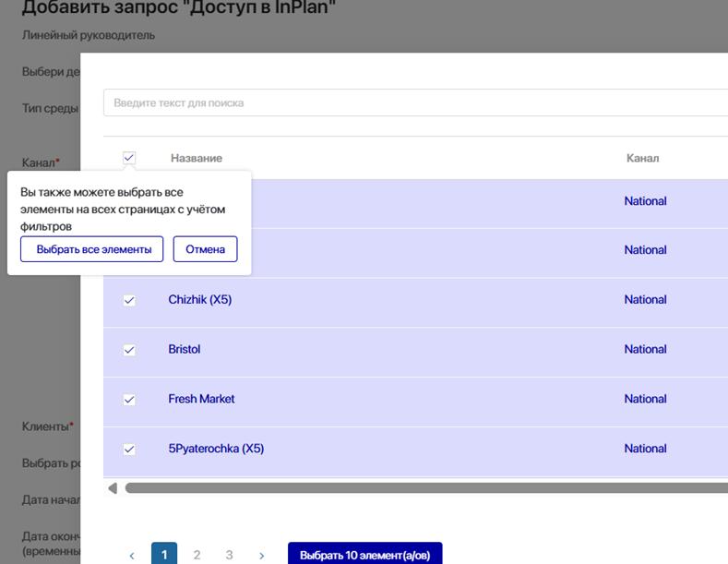Sort by the "Канал" column header
Screen dimensions: 728x564
coord(642,159)
